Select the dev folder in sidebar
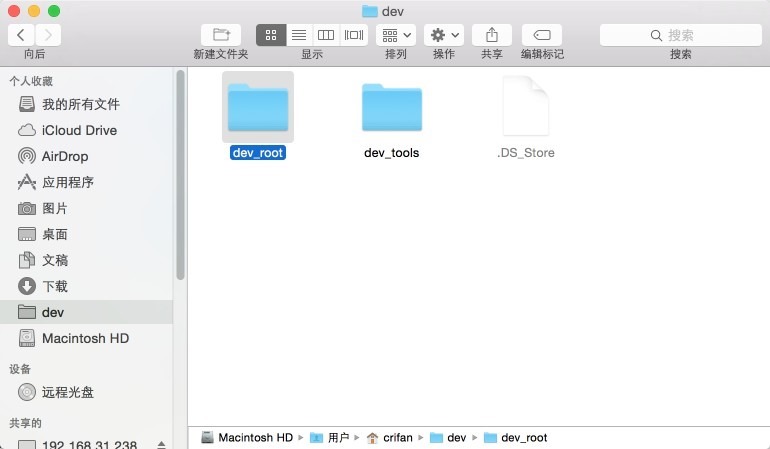The height and width of the screenshot is (449, 770). pos(86,312)
